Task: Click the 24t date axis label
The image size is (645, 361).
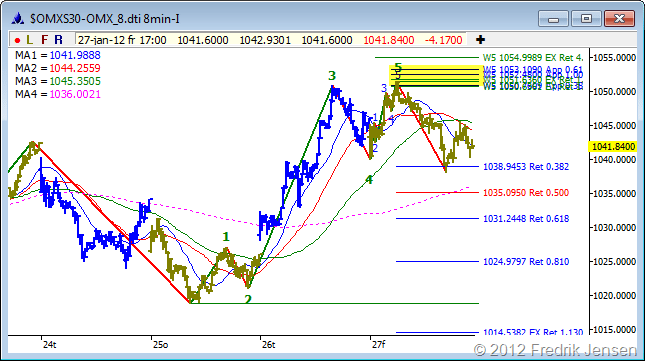Action: tap(49, 345)
